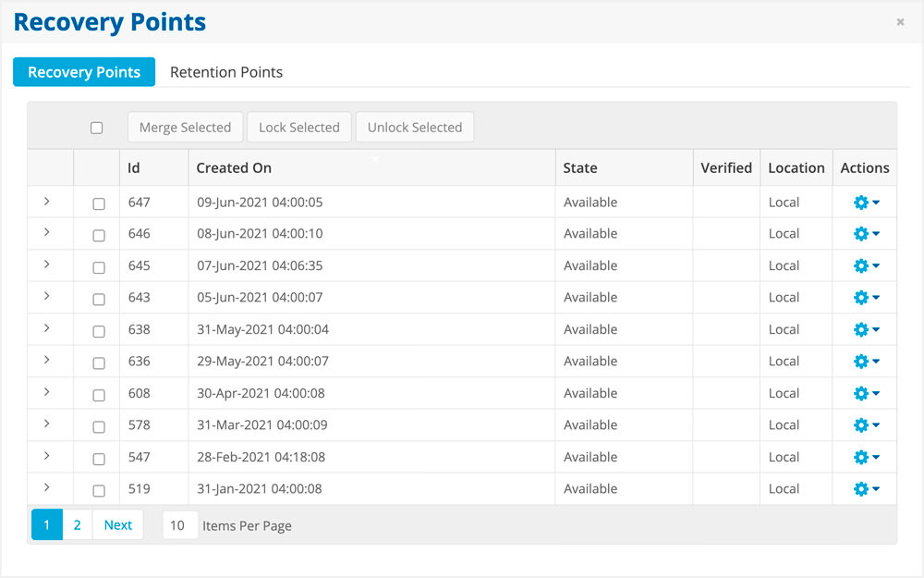924x578 pixels.
Task: Expand the row details for recovery point 647
Action: point(46,202)
